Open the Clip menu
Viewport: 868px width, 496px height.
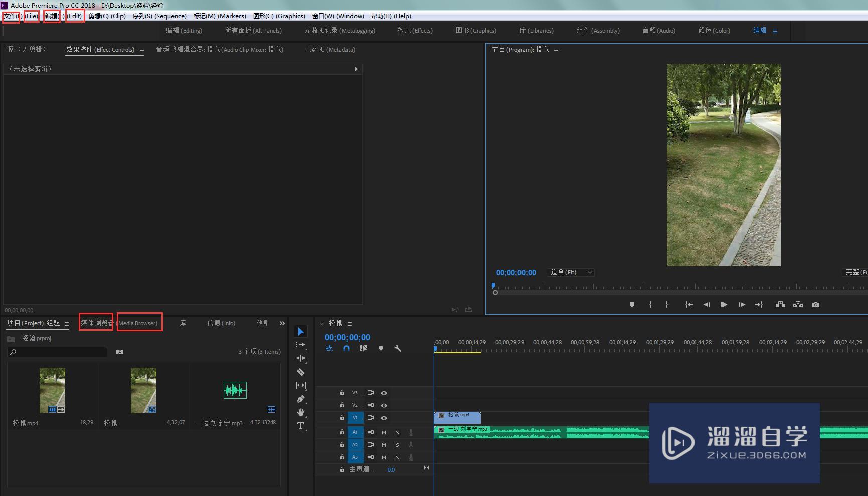[x=107, y=16]
